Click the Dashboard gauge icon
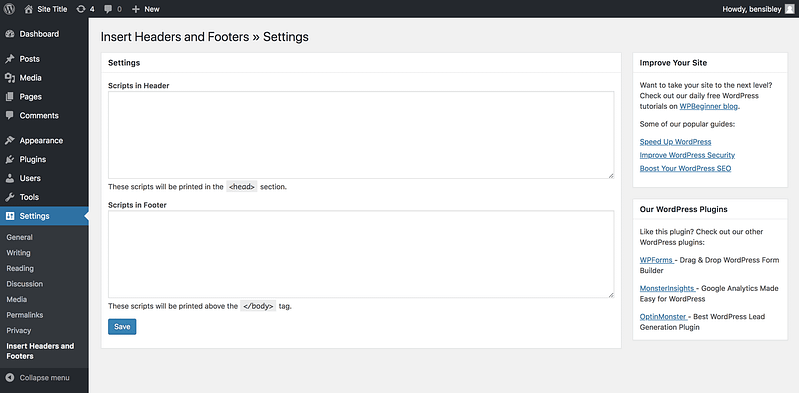The width and height of the screenshot is (799, 393). pyautogui.click(x=10, y=34)
